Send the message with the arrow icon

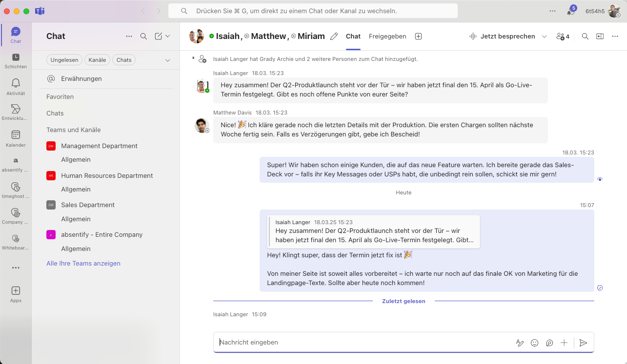583,343
